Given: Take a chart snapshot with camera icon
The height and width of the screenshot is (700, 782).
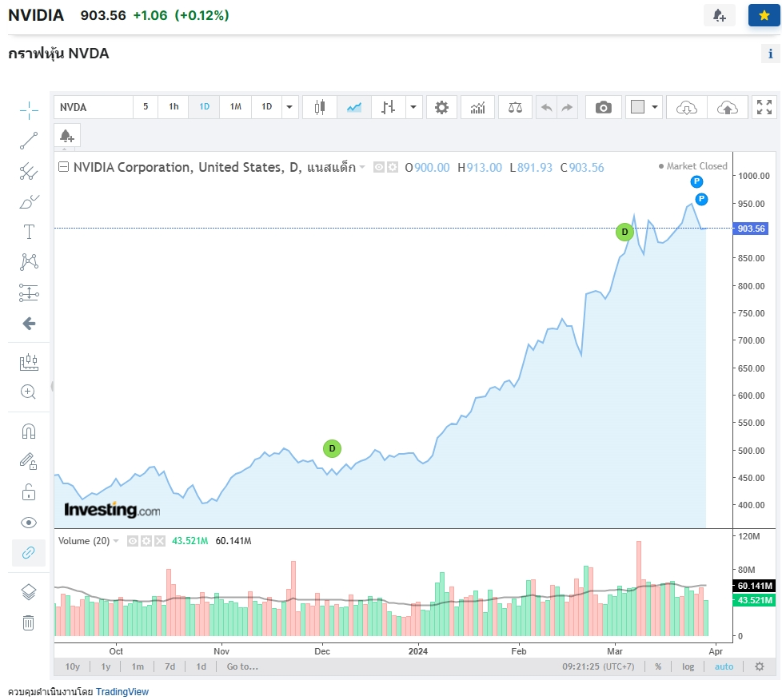Looking at the screenshot, I should pyautogui.click(x=603, y=107).
